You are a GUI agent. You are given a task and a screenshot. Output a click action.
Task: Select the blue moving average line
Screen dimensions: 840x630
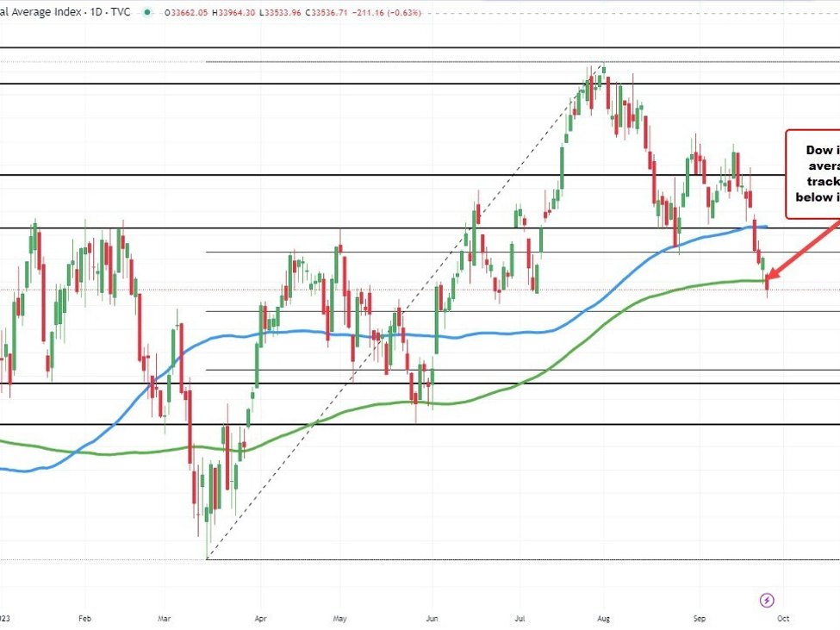click(293, 331)
